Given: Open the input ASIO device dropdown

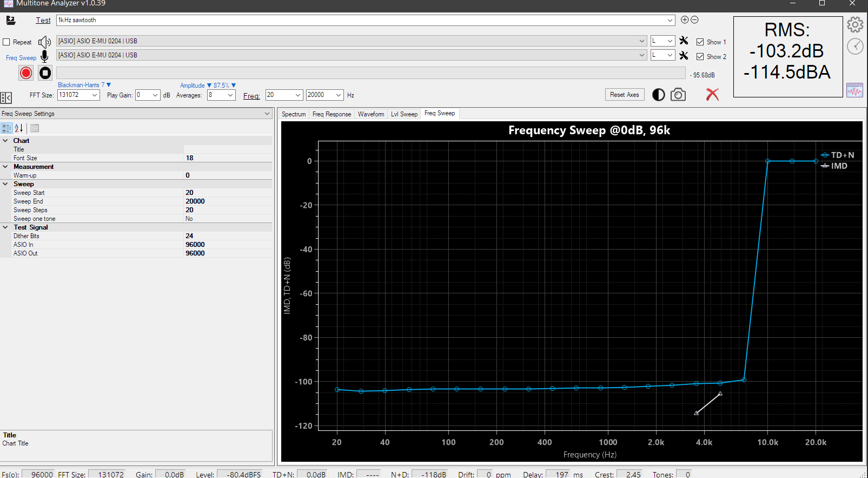Looking at the screenshot, I should tap(642, 55).
